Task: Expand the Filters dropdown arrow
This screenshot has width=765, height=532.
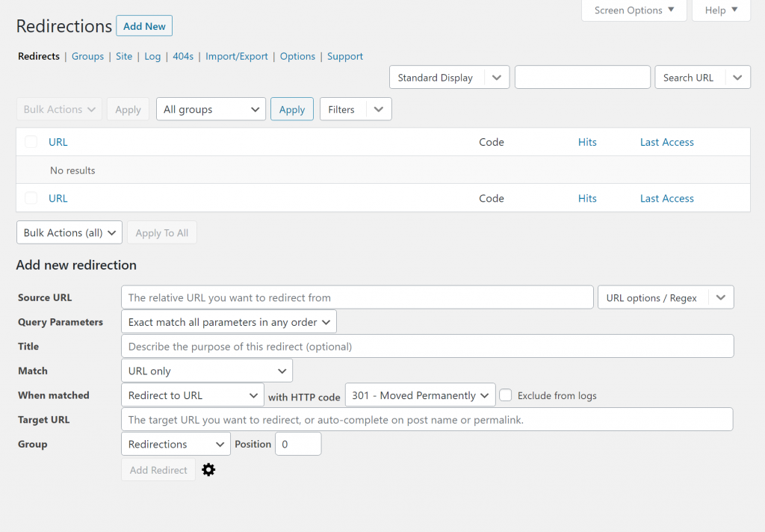Action: click(378, 109)
